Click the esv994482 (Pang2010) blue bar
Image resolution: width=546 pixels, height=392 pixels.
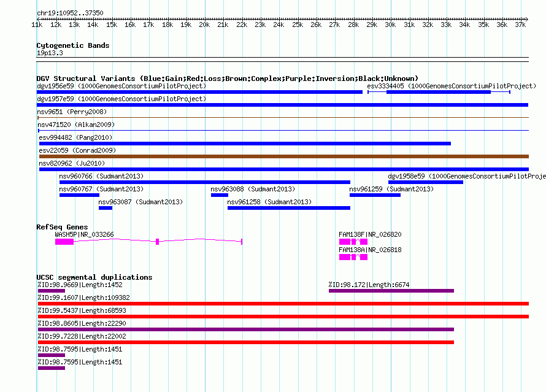[x=245, y=144]
